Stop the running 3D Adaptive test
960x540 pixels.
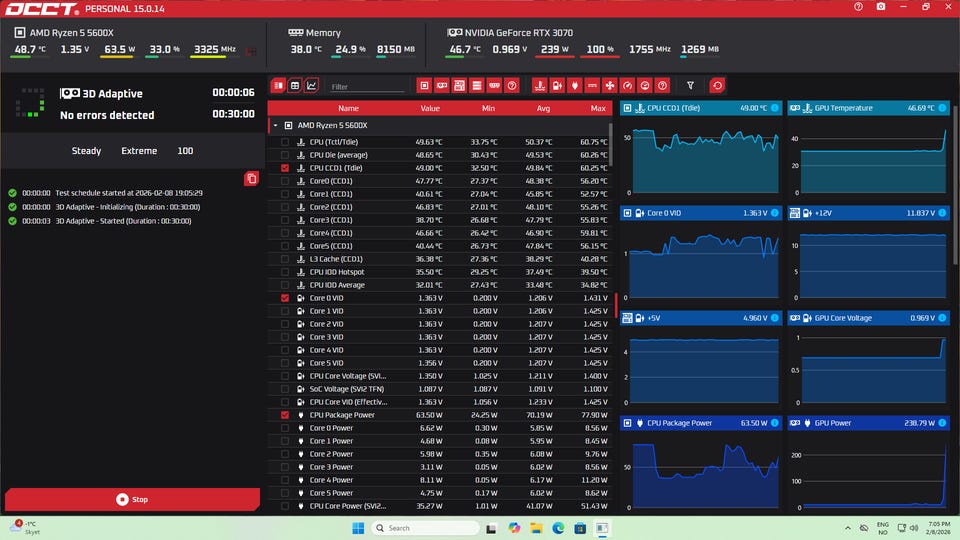132,500
